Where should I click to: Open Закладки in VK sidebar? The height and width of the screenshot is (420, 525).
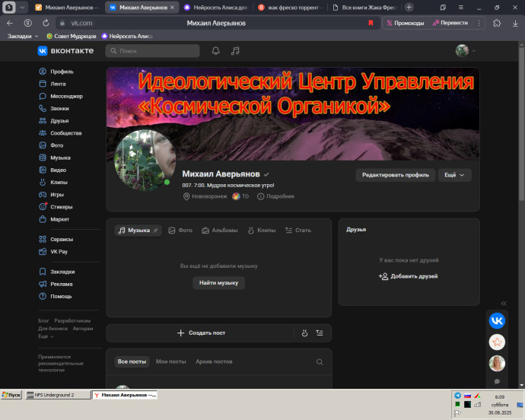coord(57,272)
